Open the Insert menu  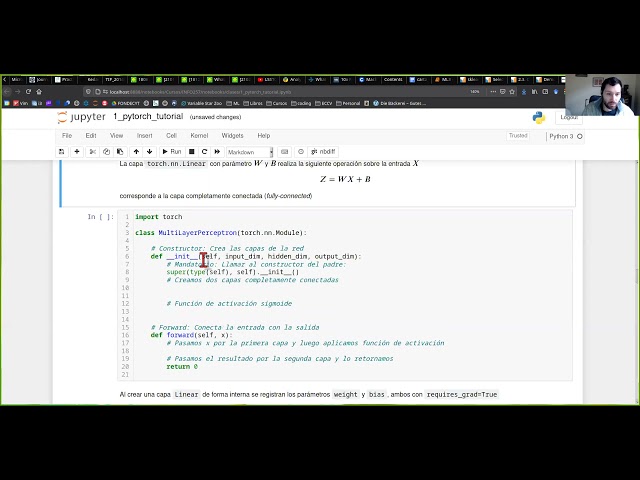[x=144, y=136]
